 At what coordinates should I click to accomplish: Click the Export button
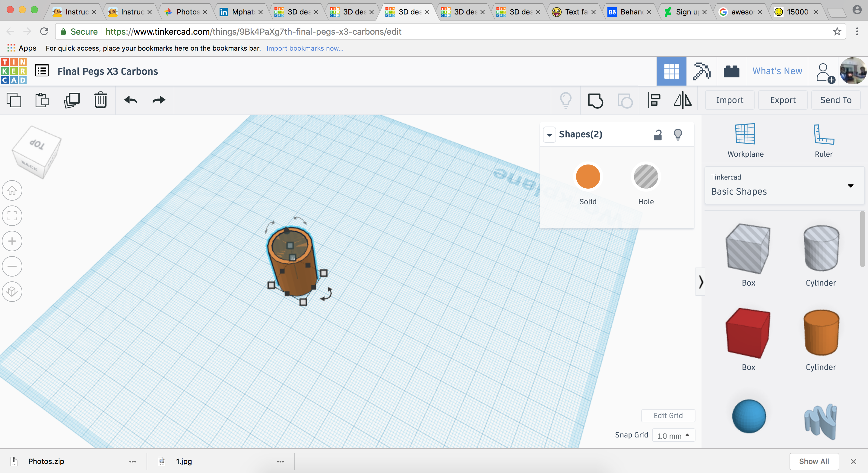coord(782,100)
